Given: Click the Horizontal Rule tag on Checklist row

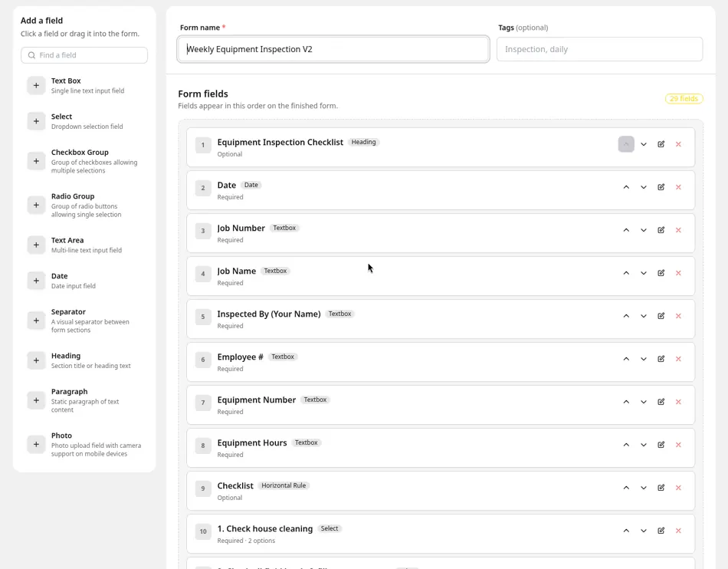Looking at the screenshot, I should pos(284,485).
